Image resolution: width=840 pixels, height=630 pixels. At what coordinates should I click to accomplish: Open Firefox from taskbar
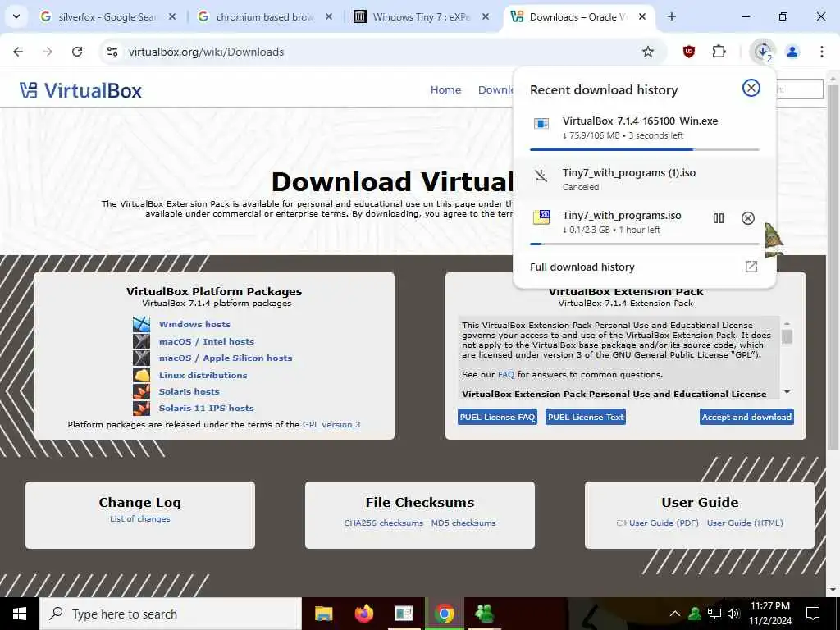(363, 614)
